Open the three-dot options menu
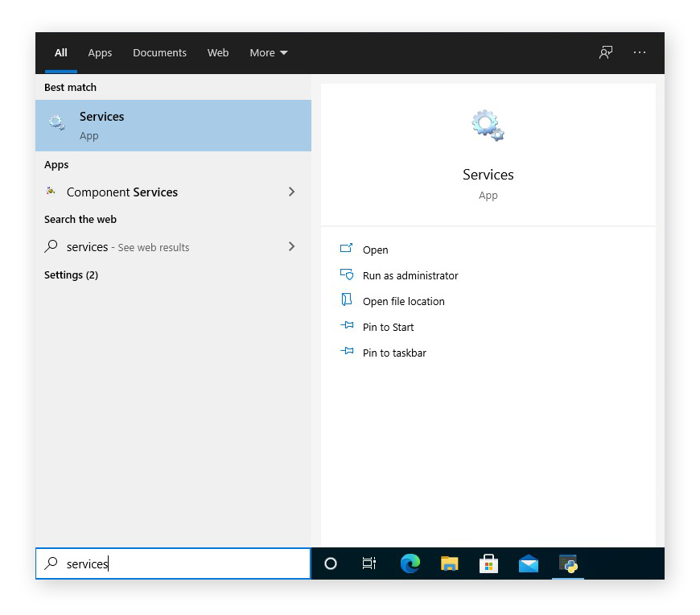 click(640, 52)
